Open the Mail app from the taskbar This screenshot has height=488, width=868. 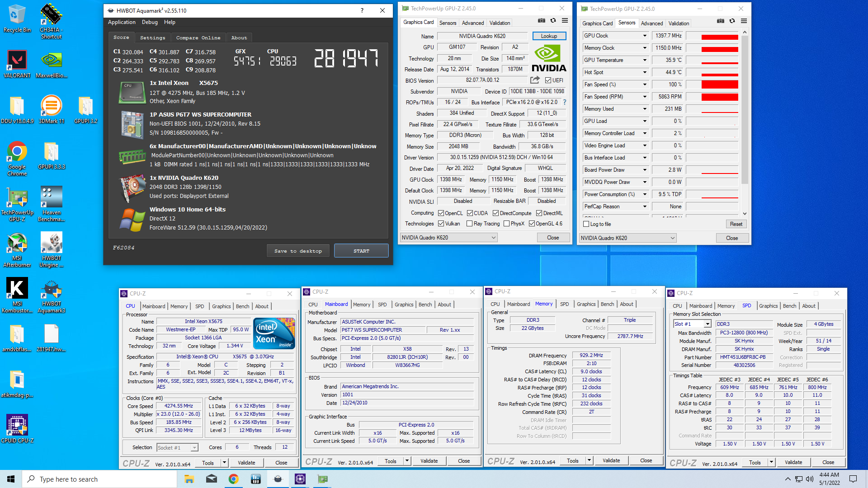(211, 479)
